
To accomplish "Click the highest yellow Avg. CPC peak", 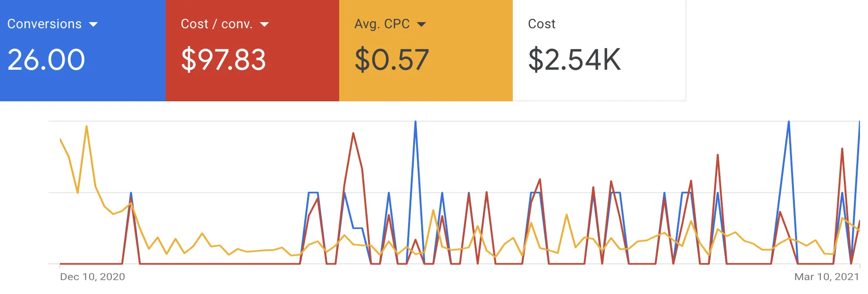I will (x=86, y=126).
